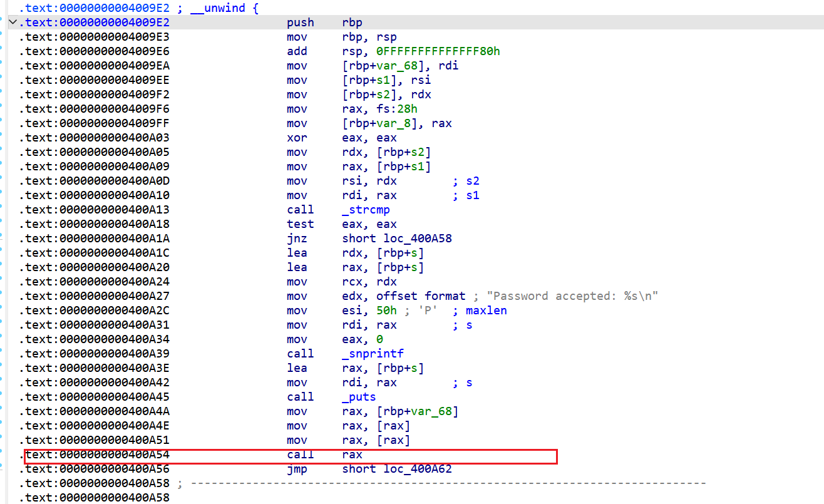Select the 'push rbp' instruction
The width and height of the screenshot is (824, 504).
[x=324, y=23]
